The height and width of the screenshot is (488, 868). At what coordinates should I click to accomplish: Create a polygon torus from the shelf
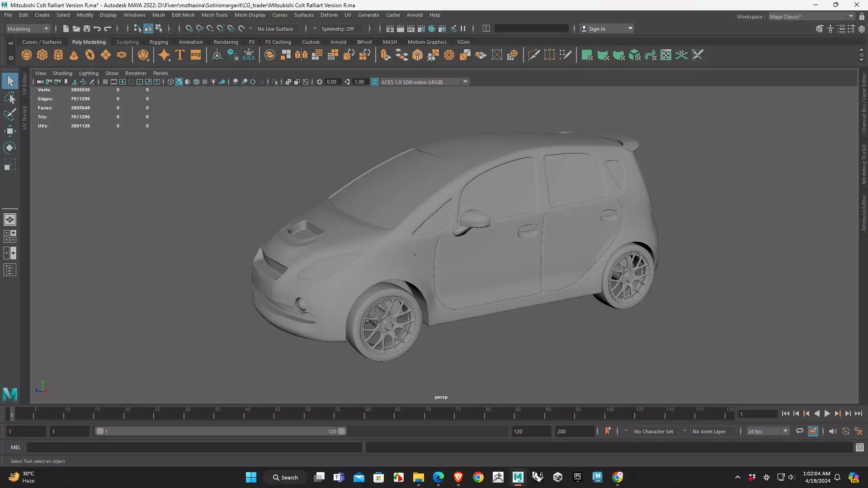90,55
